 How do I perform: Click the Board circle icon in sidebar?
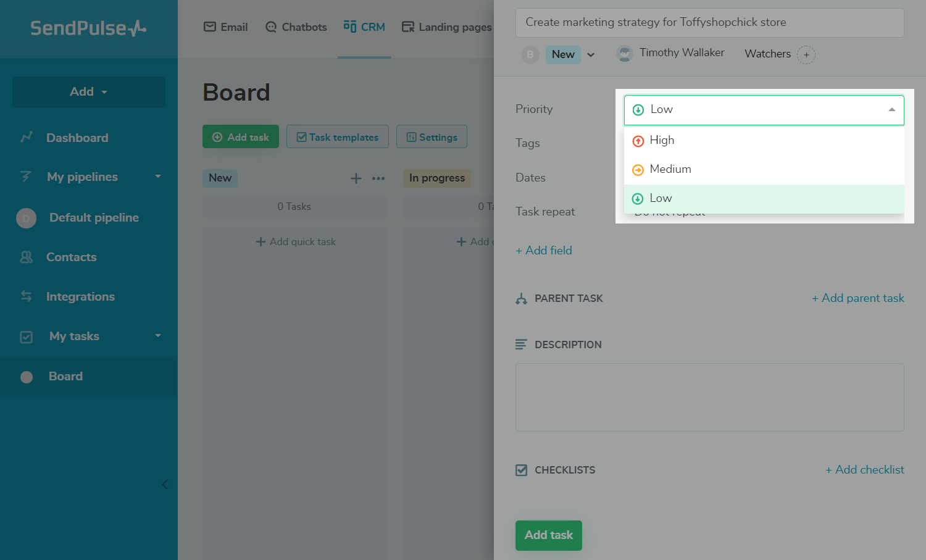coord(27,377)
